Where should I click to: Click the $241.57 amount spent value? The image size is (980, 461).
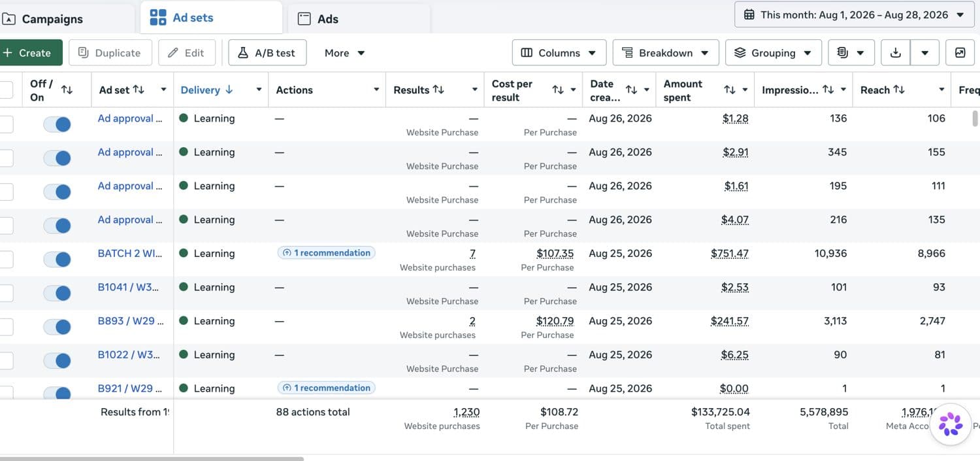tap(730, 321)
